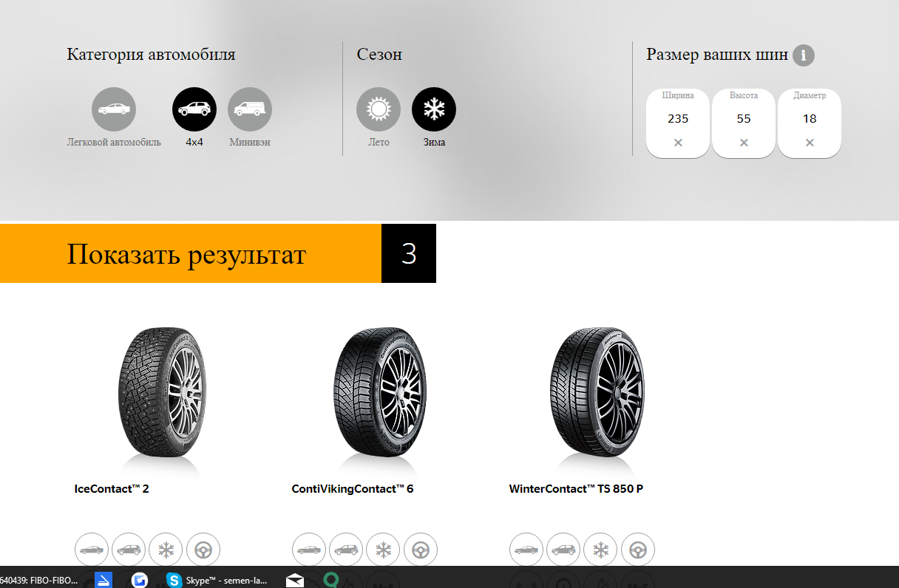
Task: Open the blue scanner taskbar icon
Action: pos(103,580)
